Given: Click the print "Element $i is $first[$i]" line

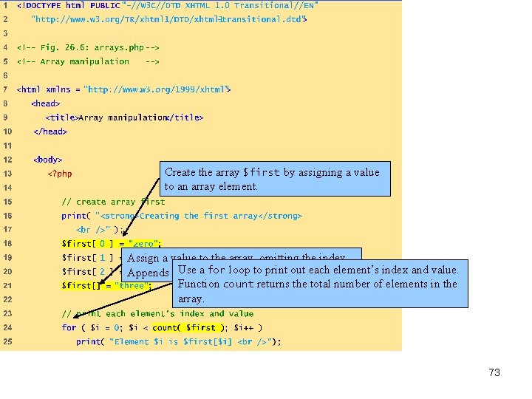Looking at the screenshot, I should 179,341.
